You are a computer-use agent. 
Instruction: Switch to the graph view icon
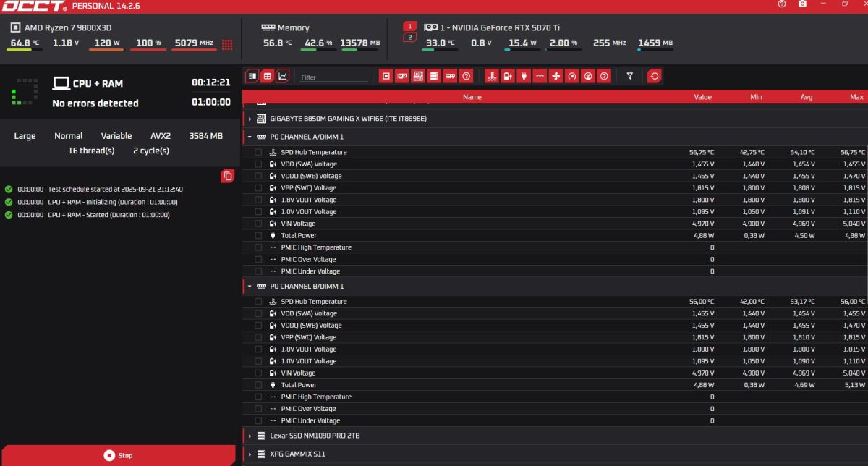282,76
